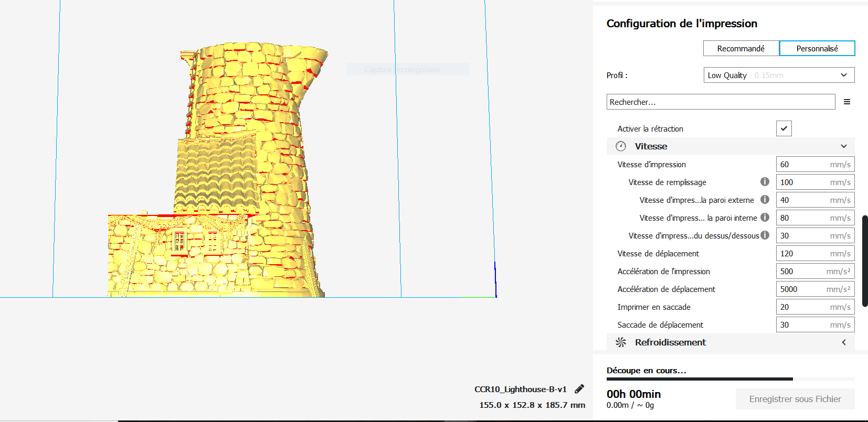The image size is (868, 422).
Task: Click info icon for paroi externe speed
Action: click(765, 199)
